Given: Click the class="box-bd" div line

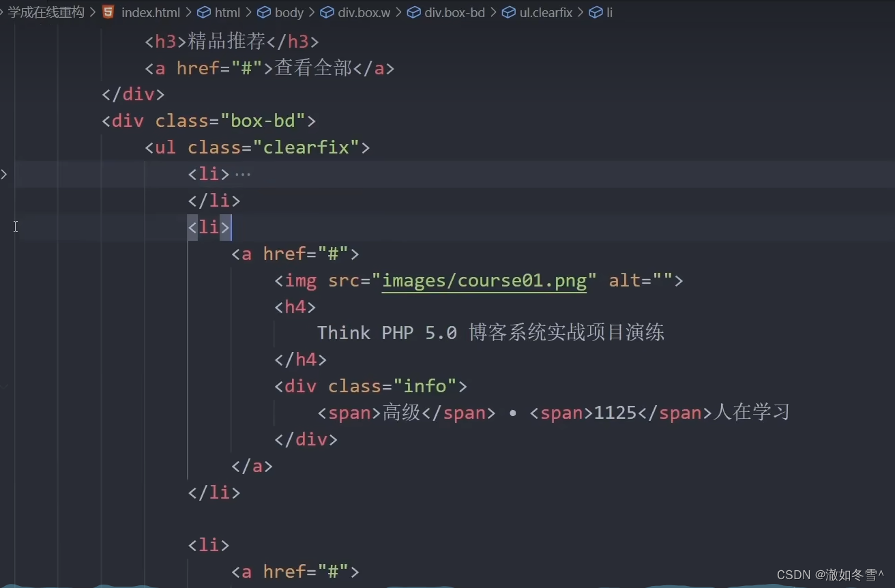Looking at the screenshot, I should (x=209, y=121).
